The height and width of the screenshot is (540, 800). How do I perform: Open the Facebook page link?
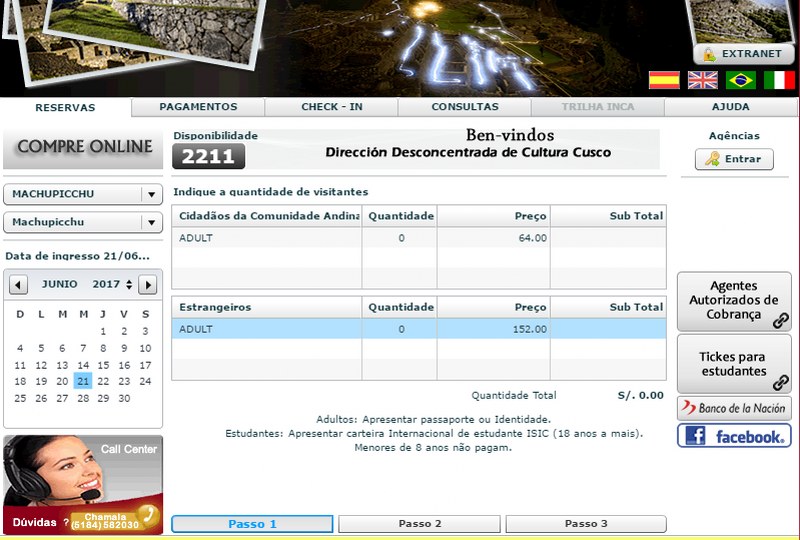click(x=734, y=436)
